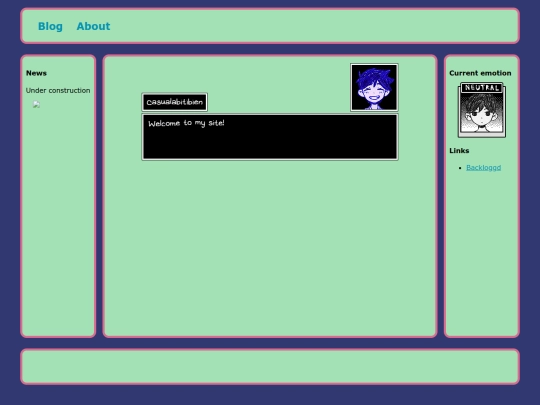Visit the Backloggd link
Image resolution: width=540 pixels, height=405 pixels.
(x=484, y=168)
